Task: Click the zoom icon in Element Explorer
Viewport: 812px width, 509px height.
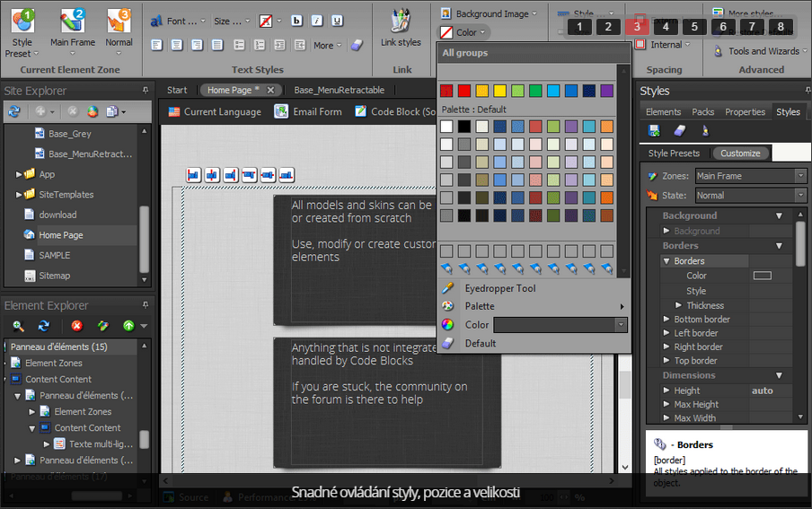Action: 18,326
